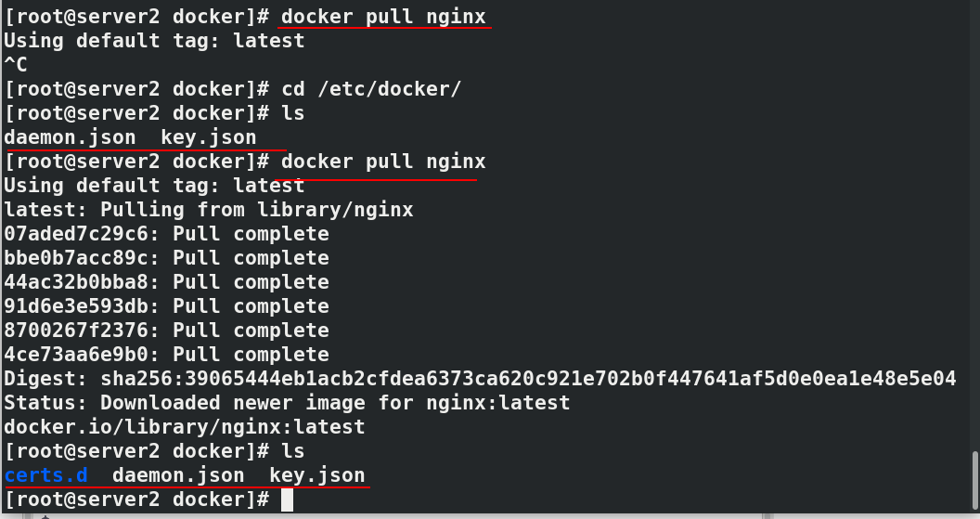Click the terminal scrollbar thumb
980x519 pixels.
[x=975, y=481]
